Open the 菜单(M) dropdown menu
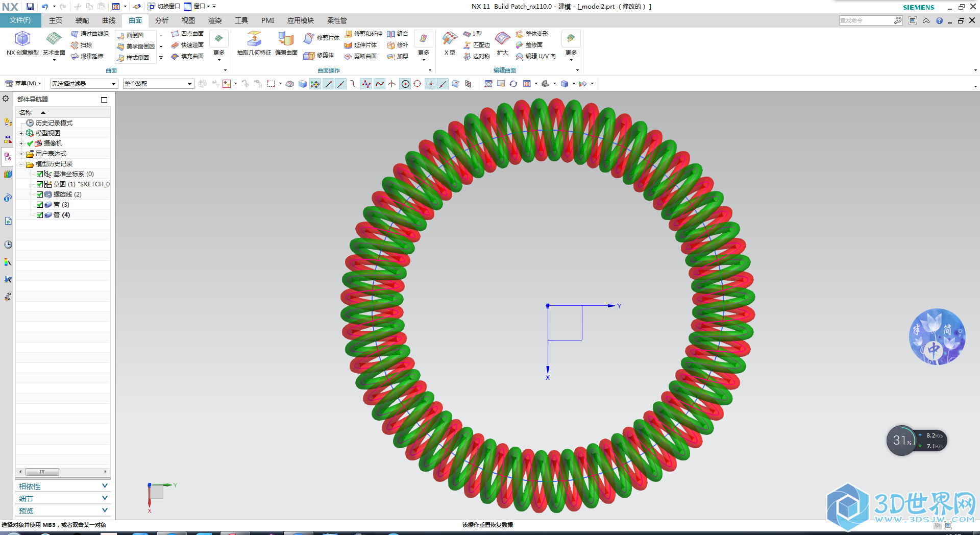Image resolution: width=980 pixels, height=535 pixels. point(23,83)
